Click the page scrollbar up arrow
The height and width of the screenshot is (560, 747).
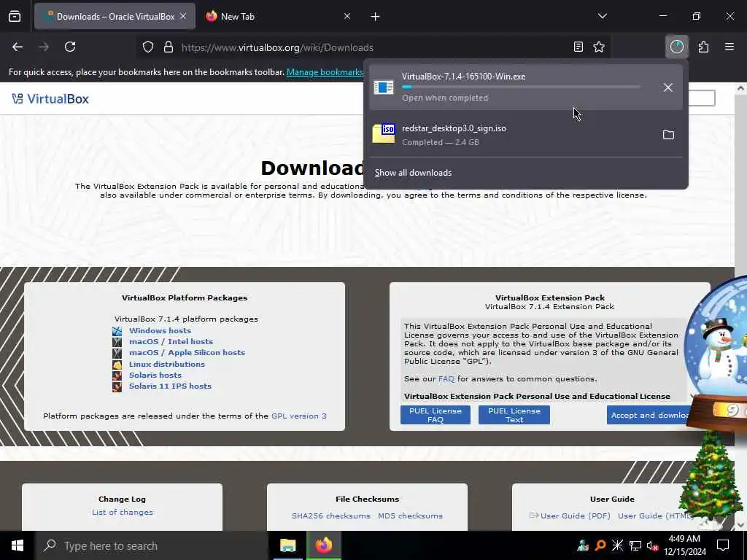740,88
